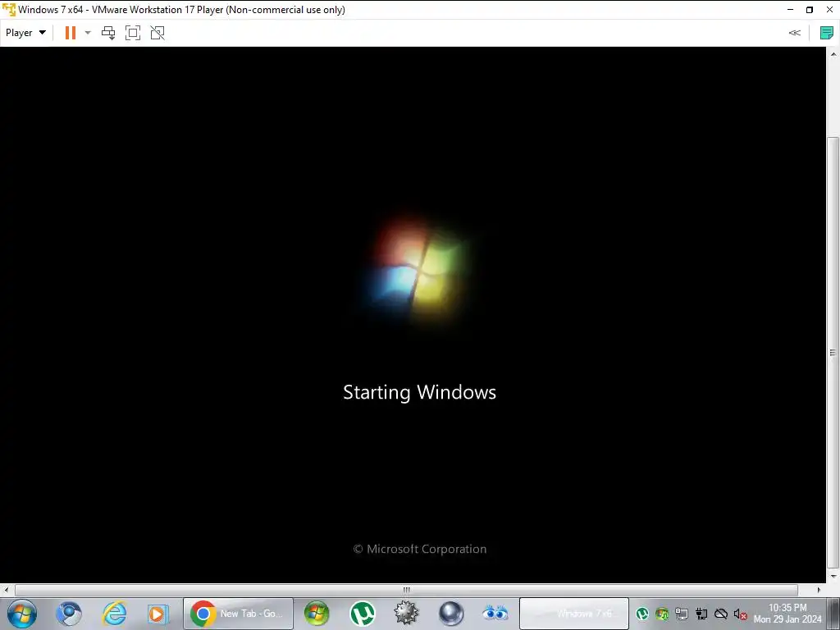840x630 pixels.
Task: Toggle Unity mode icon
Action: pyautogui.click(x=157, y=33)
